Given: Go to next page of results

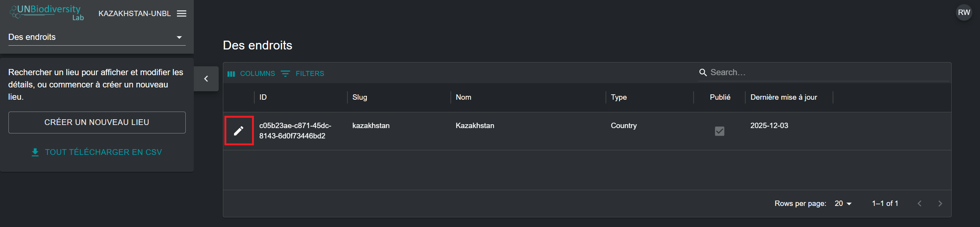Looking at the screenshot, I should pos(940,204).
